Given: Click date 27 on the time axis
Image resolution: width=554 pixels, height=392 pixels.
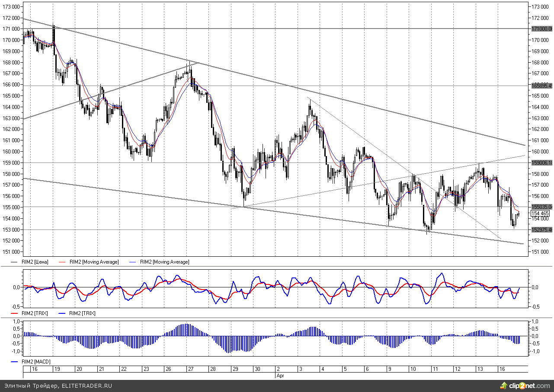Looking at the screenshot, I should click(x=191, y=369).
